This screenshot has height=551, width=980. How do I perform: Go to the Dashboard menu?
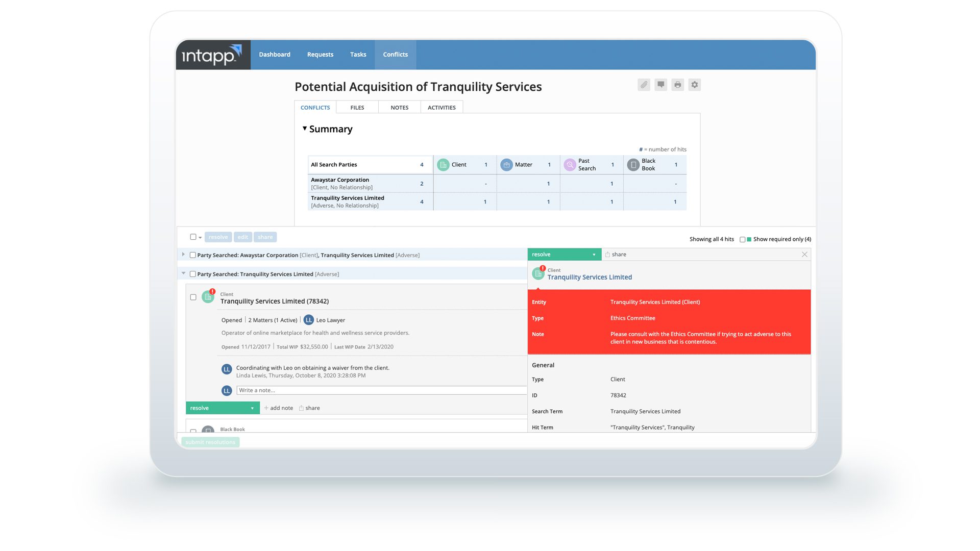[x=275, y=55]
